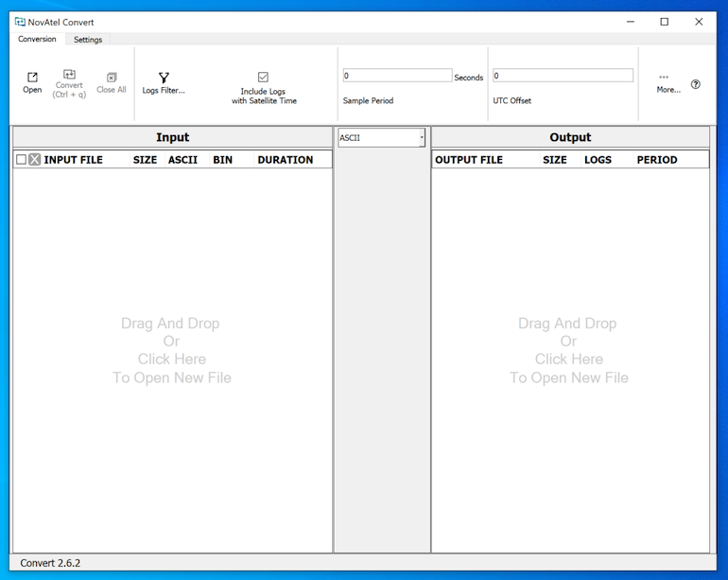Screen dimensions: 728x580
Task: Click the Sample Period seconds input field
Action: tap(397, 76)
